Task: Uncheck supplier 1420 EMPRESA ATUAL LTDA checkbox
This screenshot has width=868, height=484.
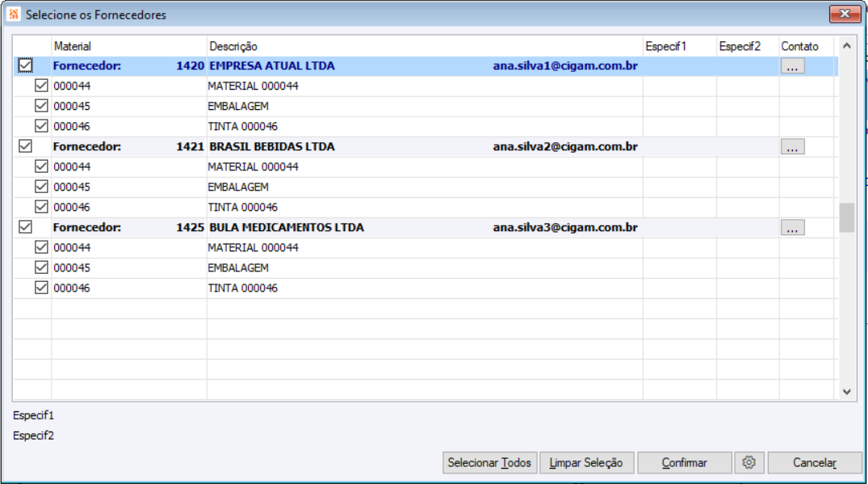Action: 25,65
